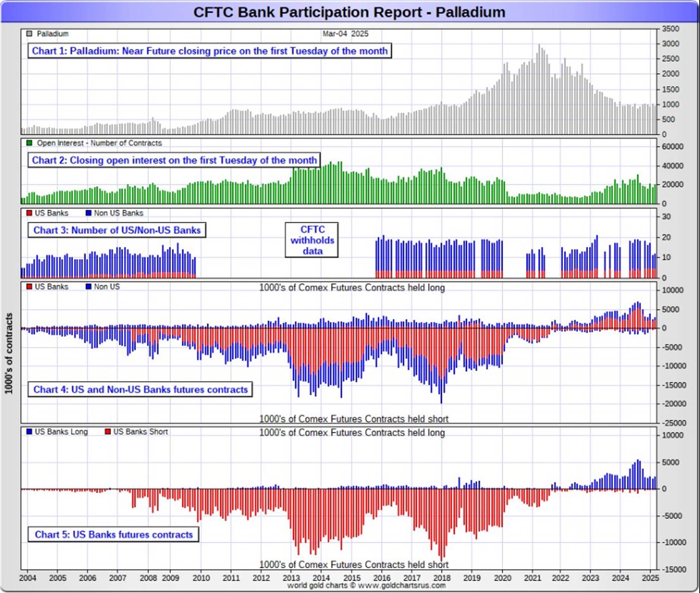Click the 'Chart 3: Number of US/Non-US Banks' label
Image resolution: width=700 pixels, height=593 pixels.
(x=117, y=230)
